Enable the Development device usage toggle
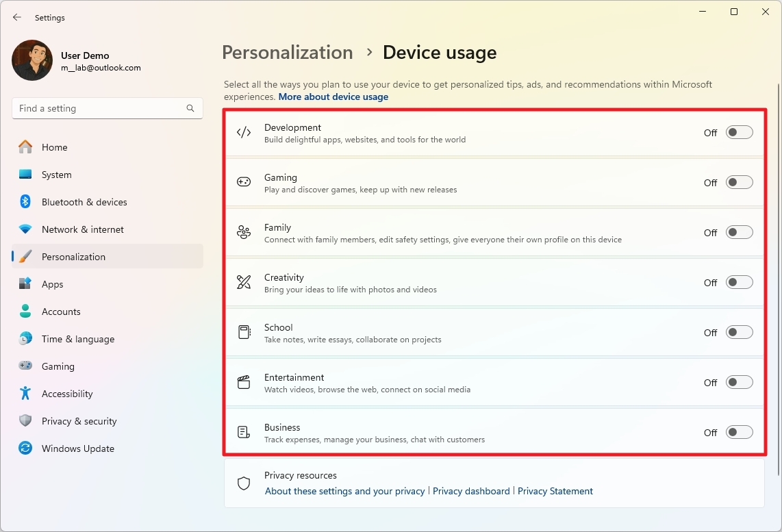The height and width of the screenshot is (532, 782). pyautogui.click(x=739, y=132)
